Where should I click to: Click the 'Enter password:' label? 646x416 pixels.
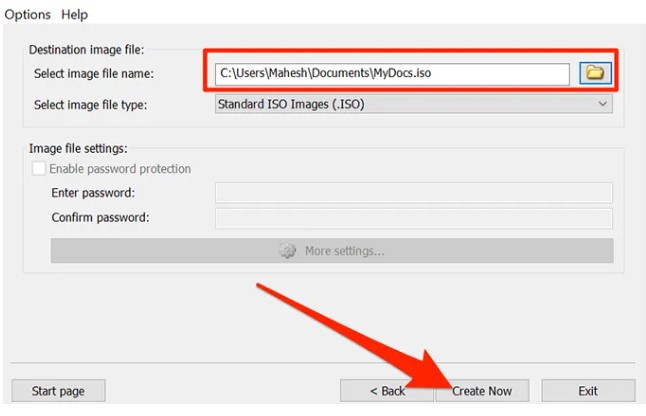pos(93,193)
